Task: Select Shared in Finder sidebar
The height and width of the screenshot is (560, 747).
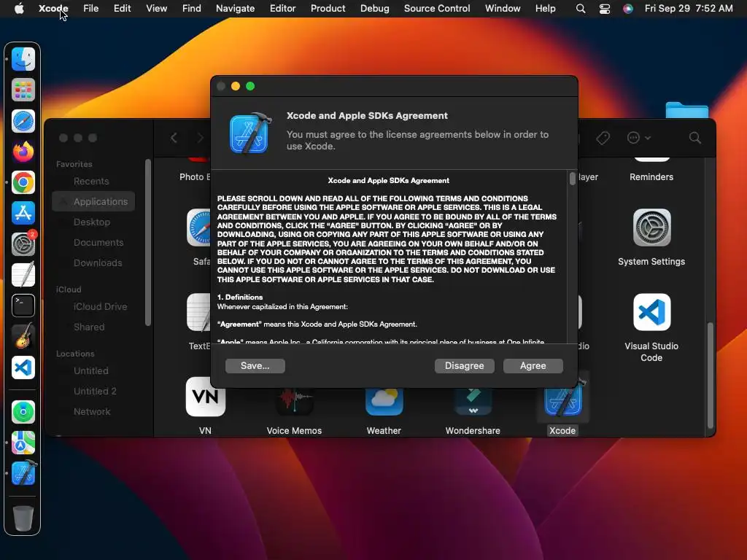Action: (89, 327)
